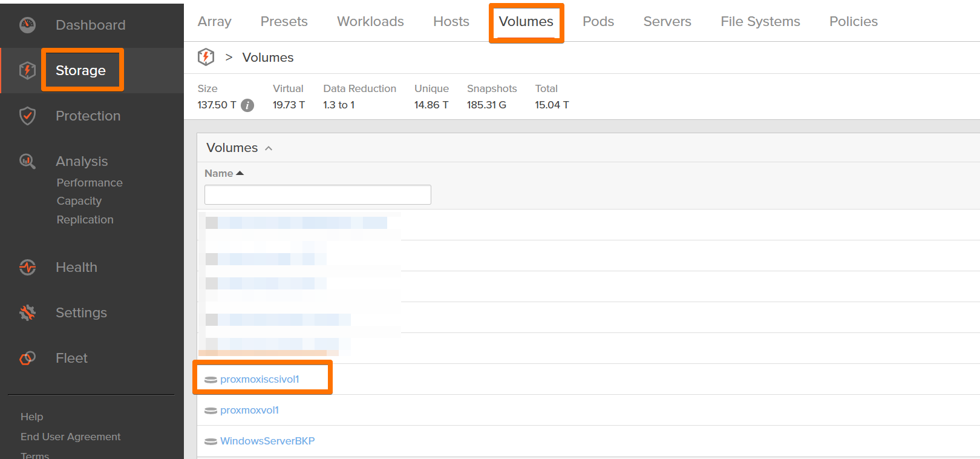Open Performance under Analysis
Screen dimensions: 980x459
90,183
